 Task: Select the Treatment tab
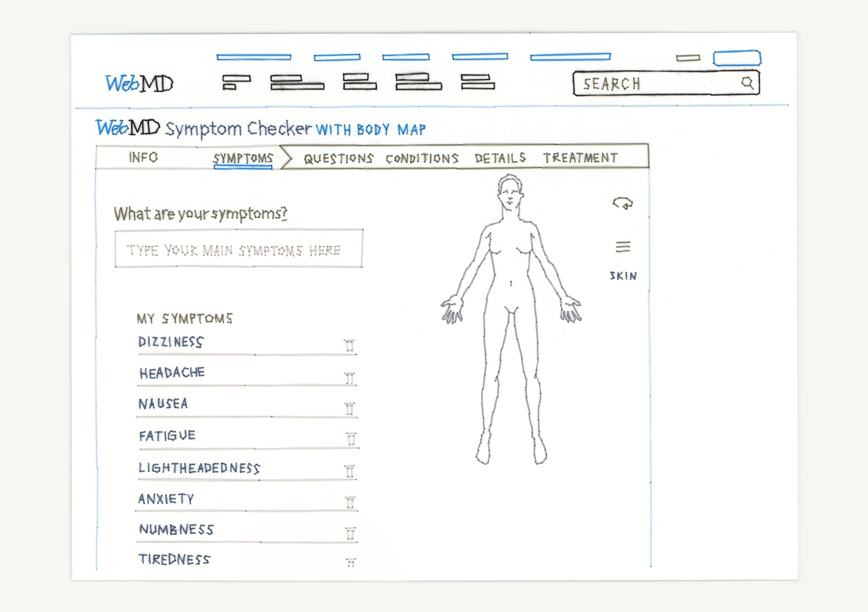pyautogui.click(x=580, y=158)
